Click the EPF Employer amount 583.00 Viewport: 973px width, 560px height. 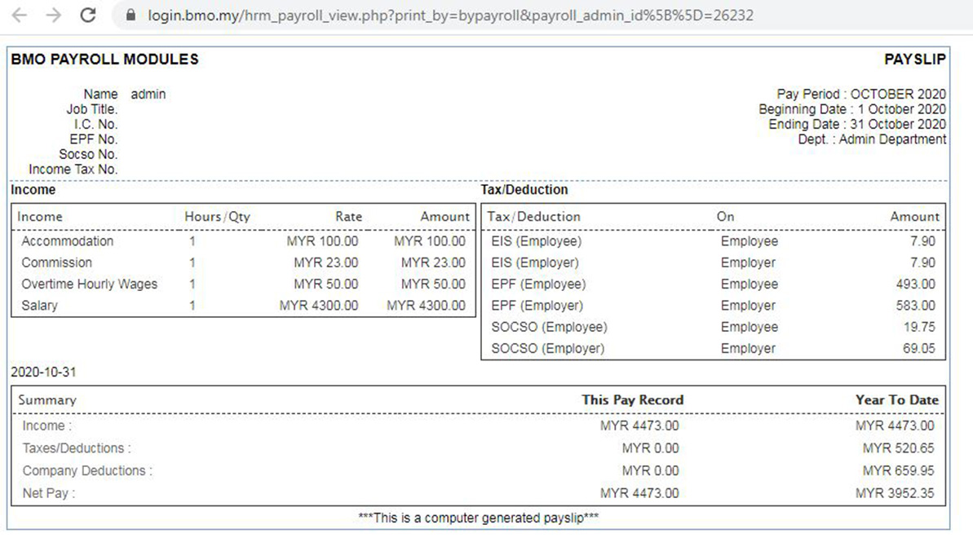[x=915, y=306]
